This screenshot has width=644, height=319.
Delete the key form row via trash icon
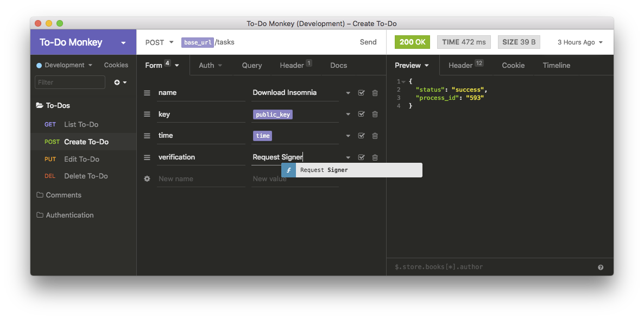375,114
